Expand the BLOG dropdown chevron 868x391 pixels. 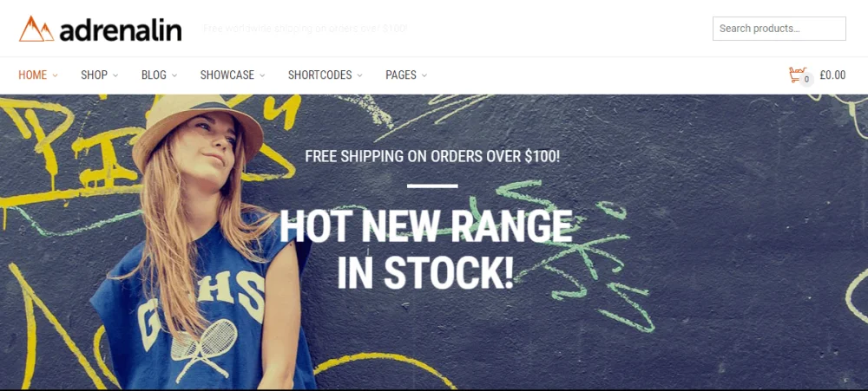tap(174, 75)
